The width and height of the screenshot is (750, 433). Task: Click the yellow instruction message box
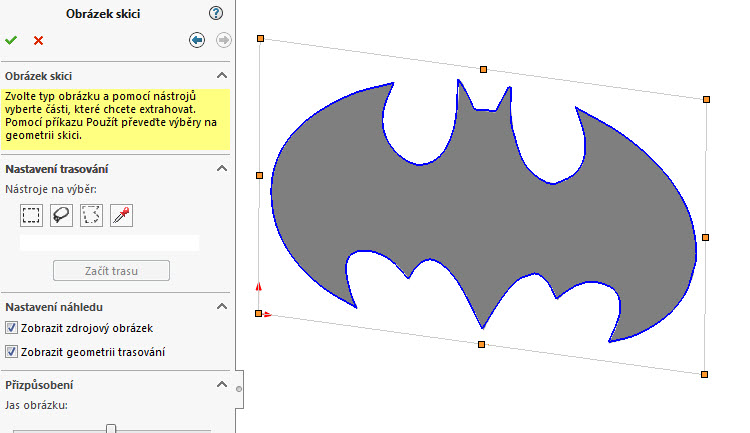[x=115, y=119]
